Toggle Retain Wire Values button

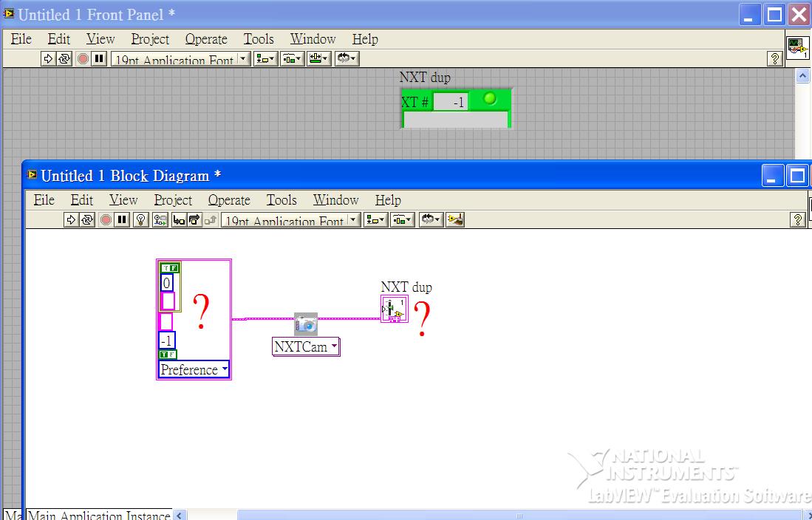click(x=160, y=219)
